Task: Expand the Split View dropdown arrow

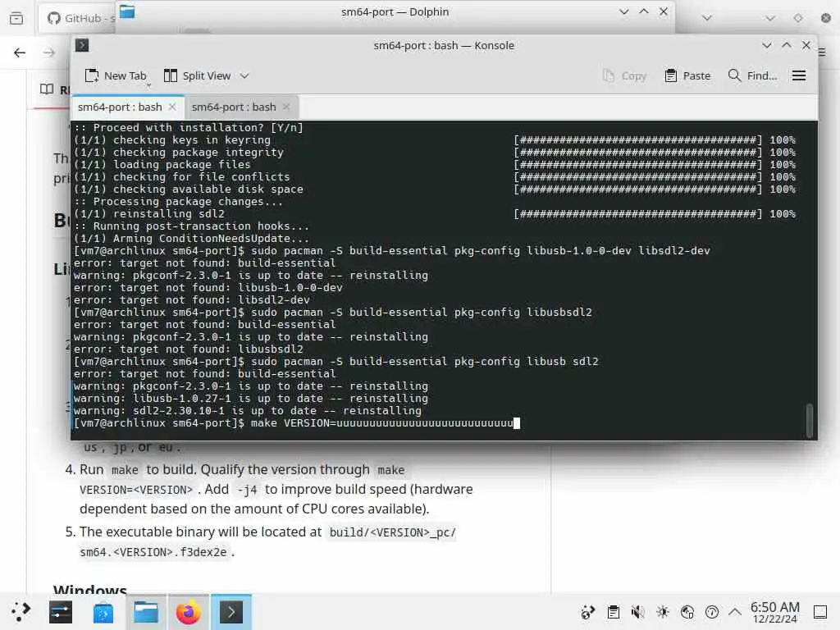Action: [244, 76]
